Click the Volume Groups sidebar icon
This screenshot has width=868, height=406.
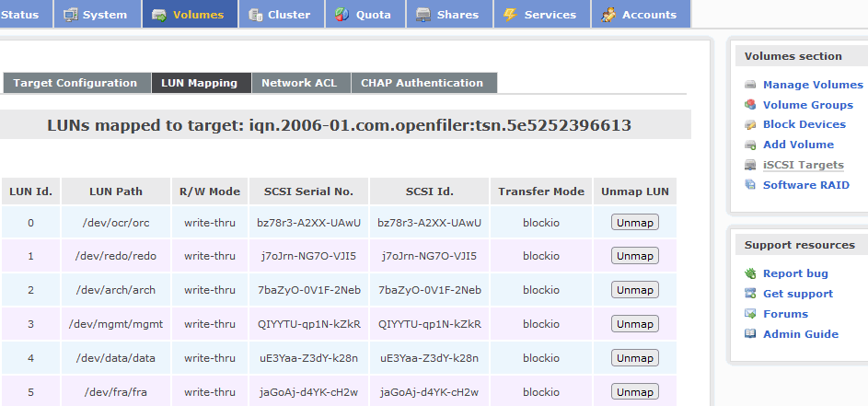click(751, 105)
